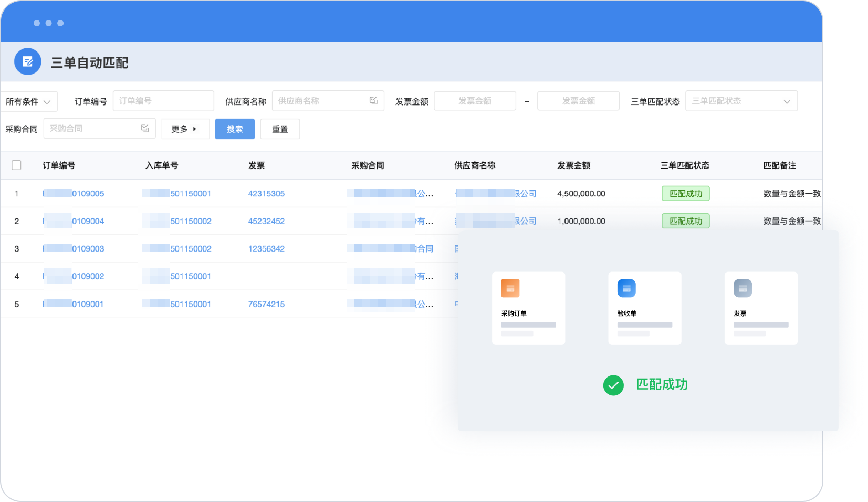Click the 三单自动匹配 page icon

(28, 62)
